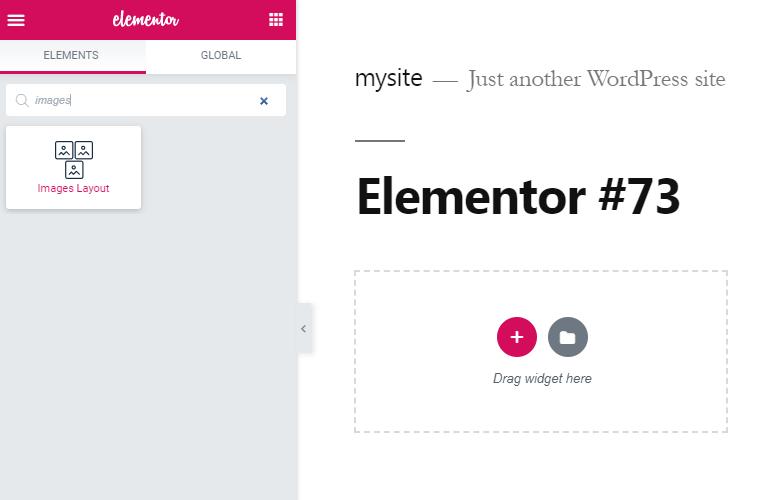Switch to the GLOBAL tab
This screenshot has width=768, height=500.
pos(221,55)
